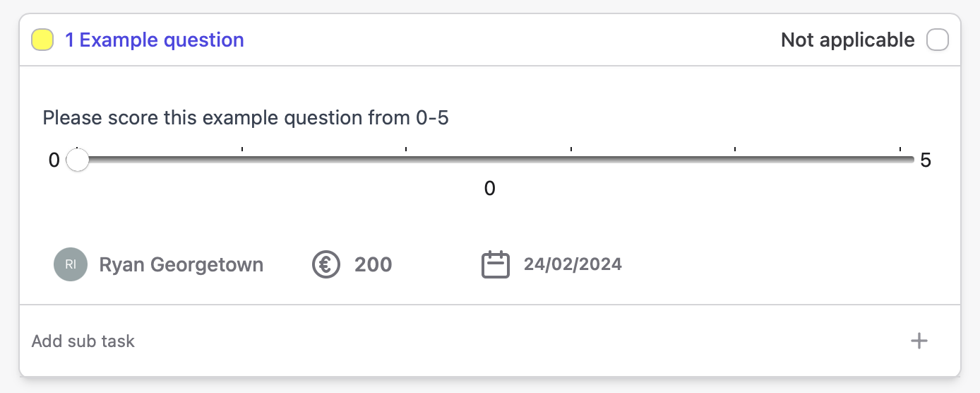Set score slider to the third tick mark
980x393 pixels.
coord(407,160)
